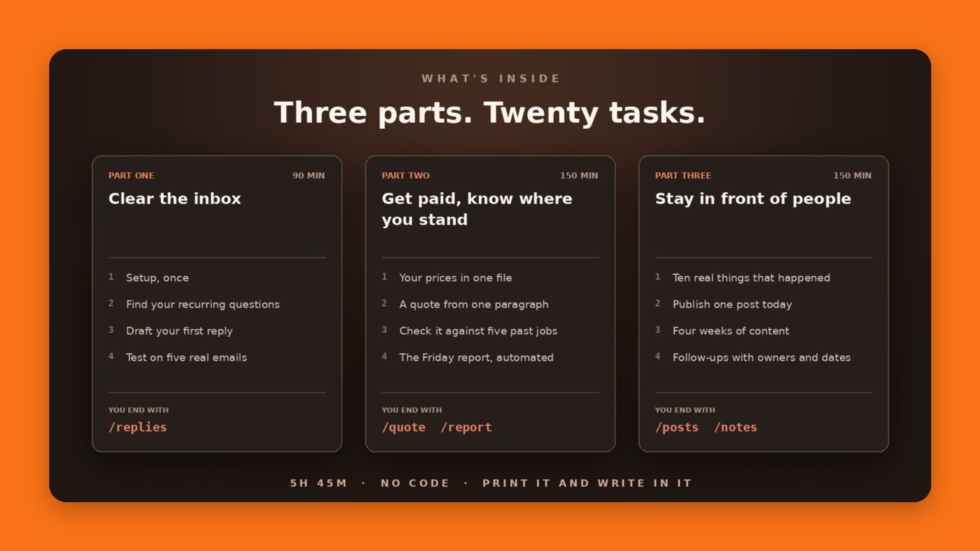This screenshot has height=551, width=980.
Task: Click the /replies command tag
Action: 137,427
